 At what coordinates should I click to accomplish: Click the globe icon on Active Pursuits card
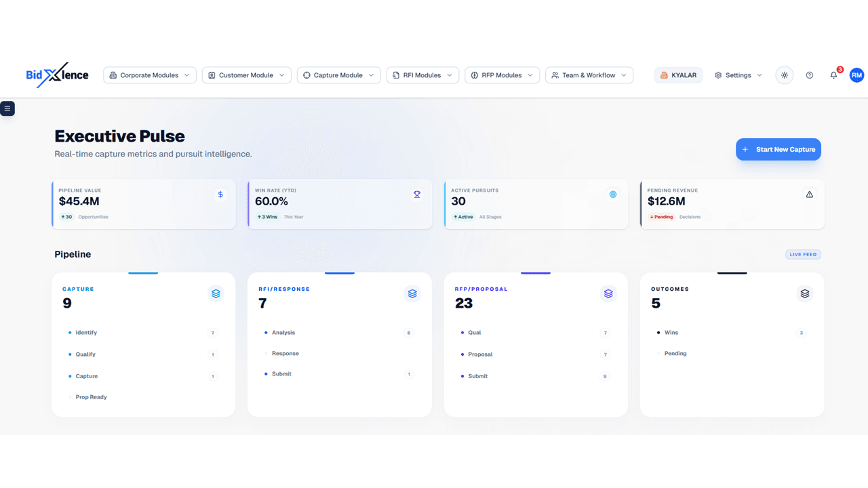[612, 195]
